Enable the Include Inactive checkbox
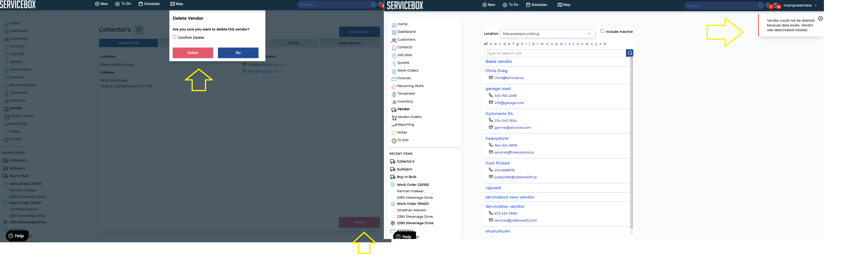Image resolution: width=868 pixels, height=263 pixels. [602, 31]
